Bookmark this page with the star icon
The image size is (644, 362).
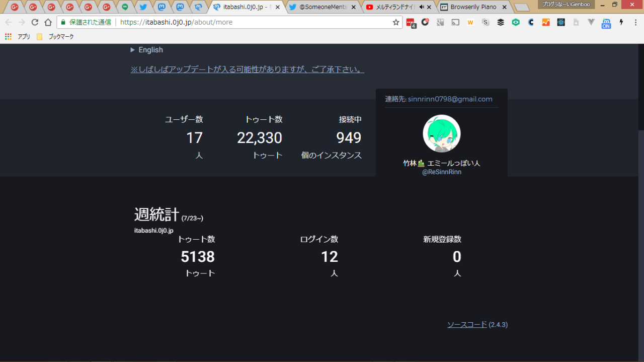[x=395, y=22]
